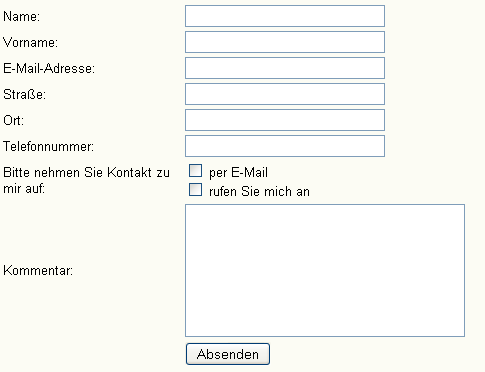Click the 'Vorname:' label
The height and width of the screenshot is (372, 485).
[x=30, y=42]
